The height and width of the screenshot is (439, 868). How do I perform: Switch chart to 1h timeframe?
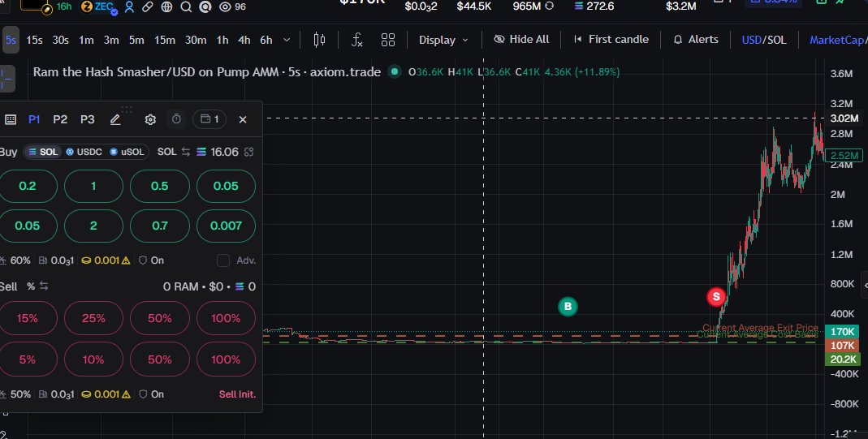[x=222, y=40]
